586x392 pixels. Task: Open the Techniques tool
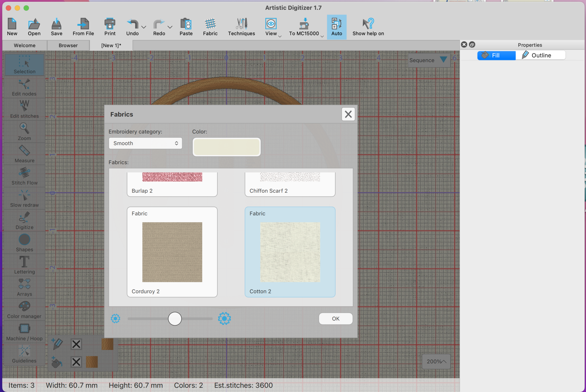[242, 27]
